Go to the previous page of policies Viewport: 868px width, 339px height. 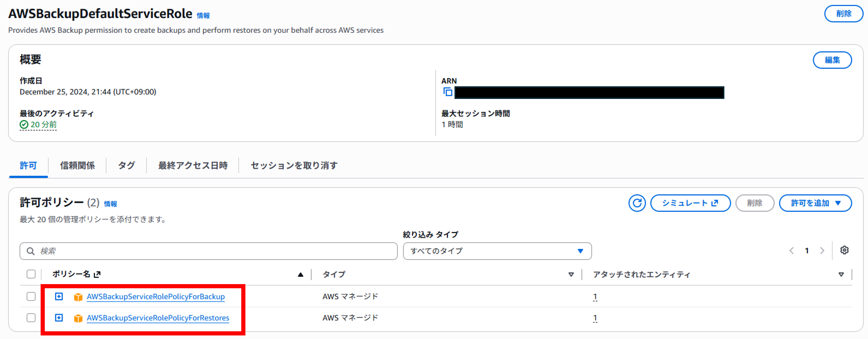791,251
